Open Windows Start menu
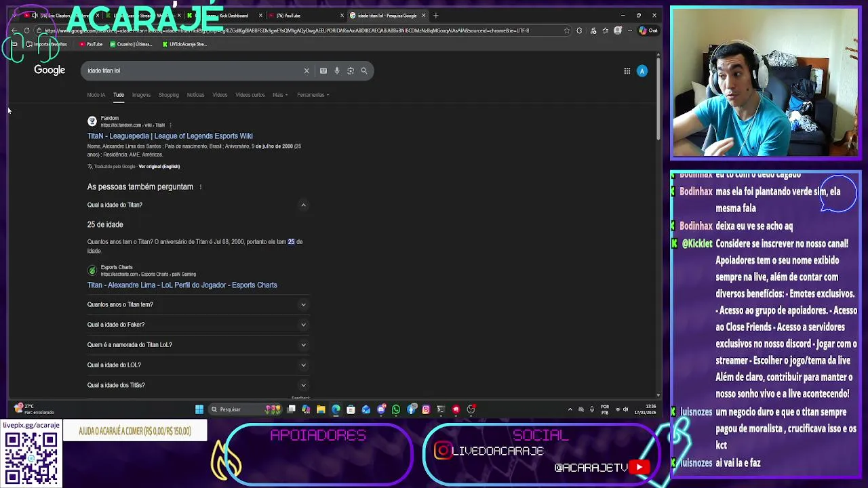This screenshot has width=868, height=488. [199, 409]
